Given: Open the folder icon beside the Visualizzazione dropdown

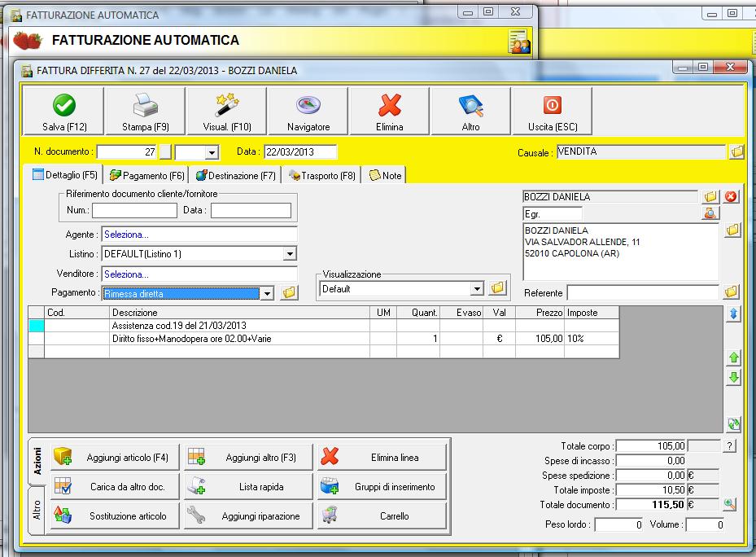Looking at the screenshot, I should click(x=497, y=288).
